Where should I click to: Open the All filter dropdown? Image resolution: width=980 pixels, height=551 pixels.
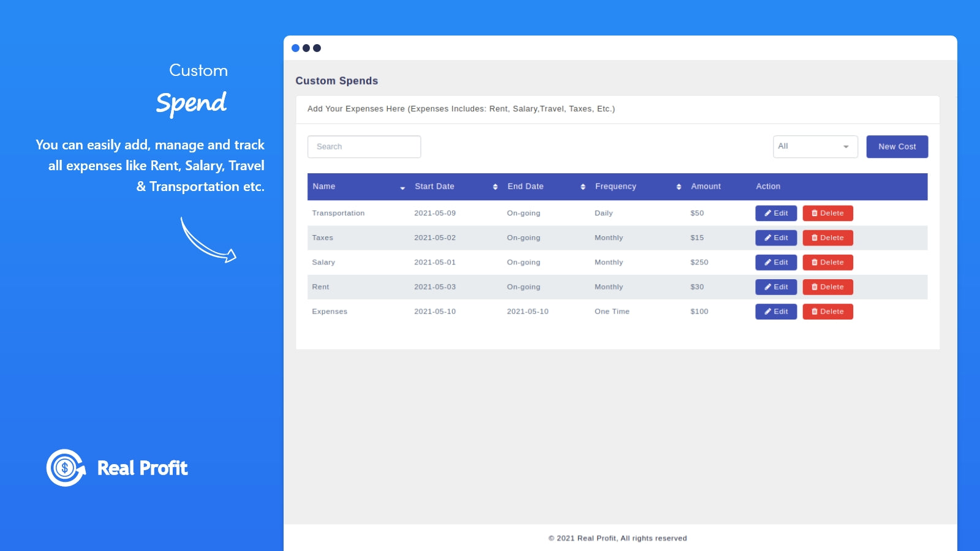[815, 146]
